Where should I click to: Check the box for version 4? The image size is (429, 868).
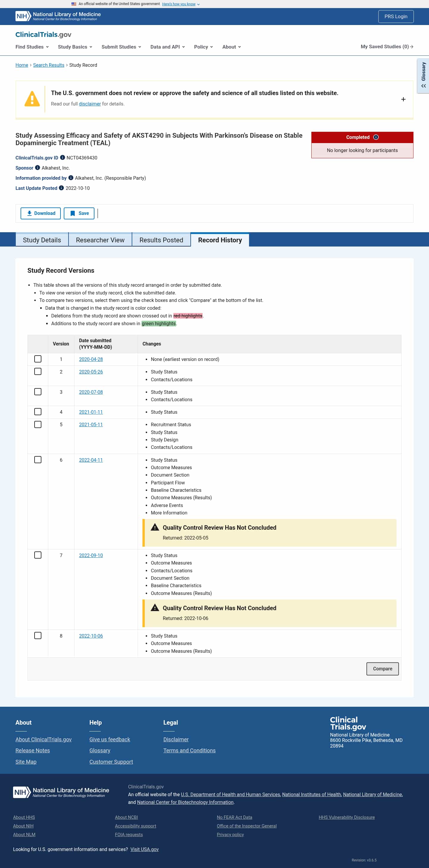[x=38, y=412]
